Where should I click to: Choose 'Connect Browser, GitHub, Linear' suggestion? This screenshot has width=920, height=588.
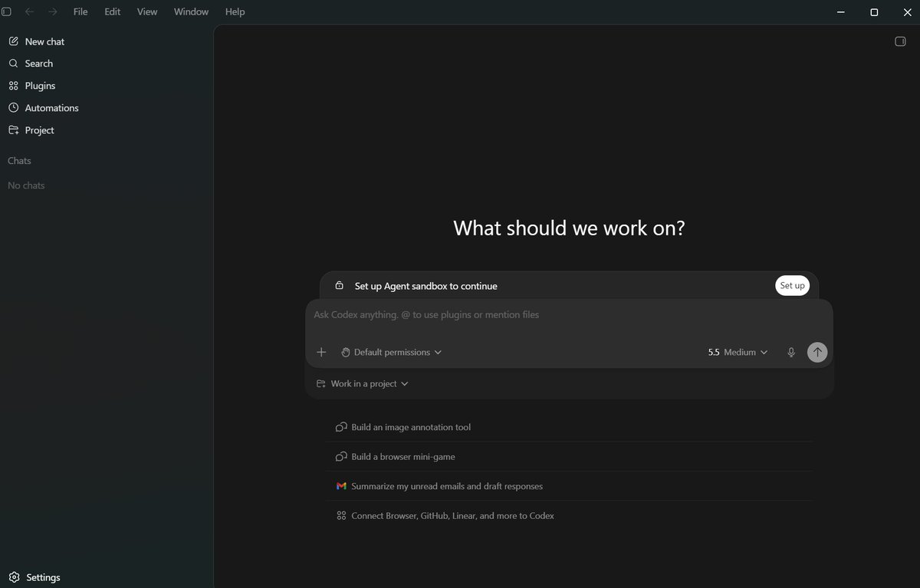click(569, 516)
